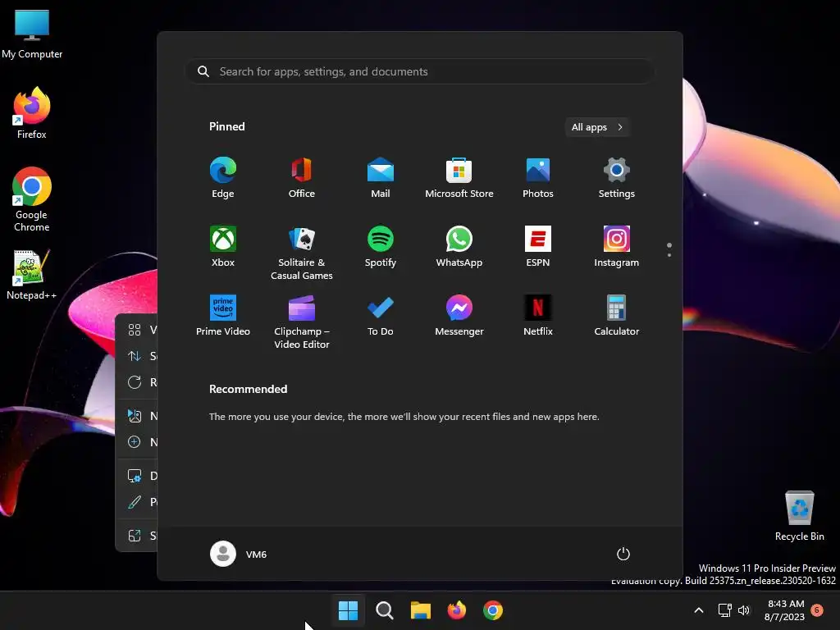Image resolution: width=840 pixels, height=630 pixels.
Task: Click the View grid icon in context menu
Action: [135, 330]
